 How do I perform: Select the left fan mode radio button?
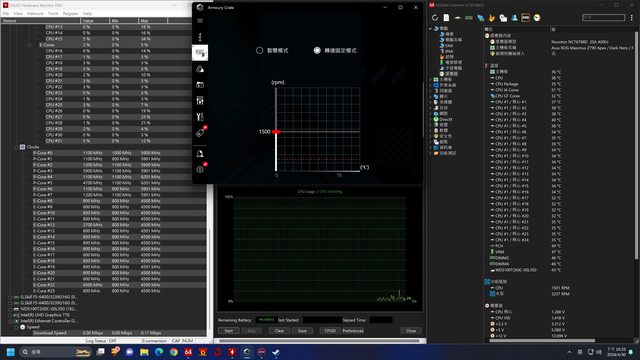tap(260, 50)
